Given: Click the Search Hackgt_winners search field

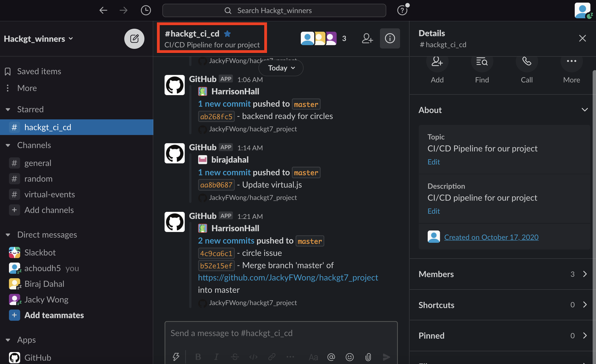Looking at the screenshot, I should pos(274,10).
